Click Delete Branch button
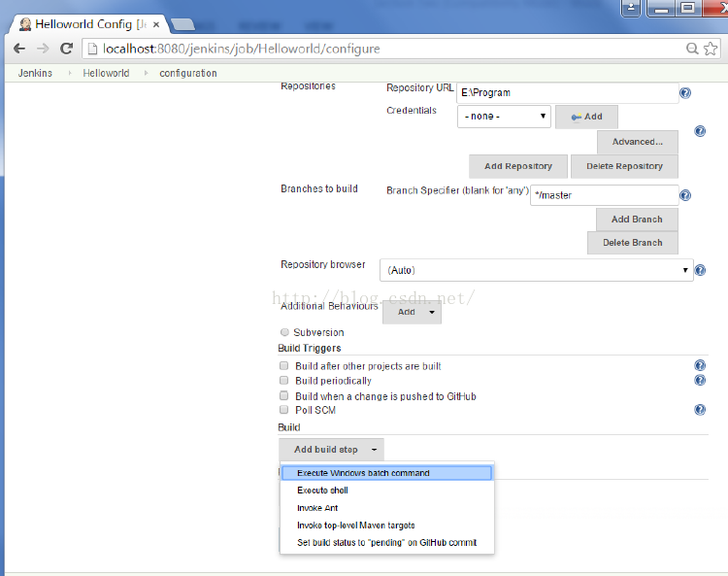This screenshot has width=728, height=576. pos(632,243)
